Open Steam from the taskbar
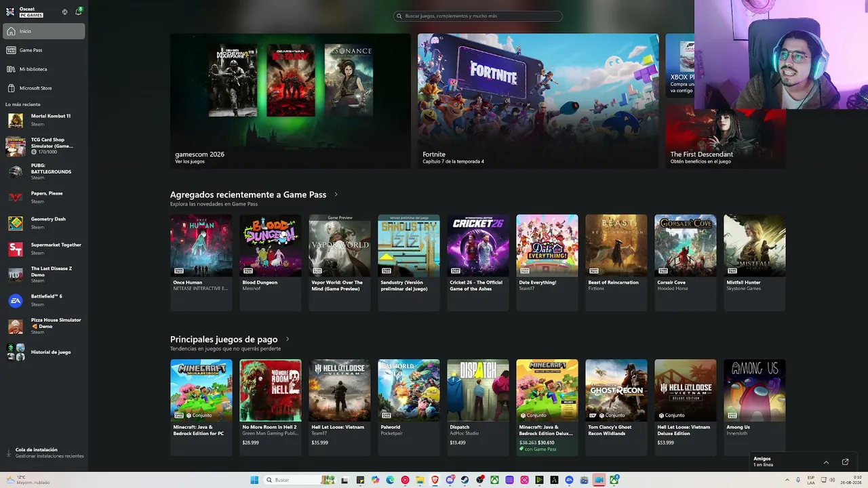Screen dimensions: 868x488 pos(465,480)
